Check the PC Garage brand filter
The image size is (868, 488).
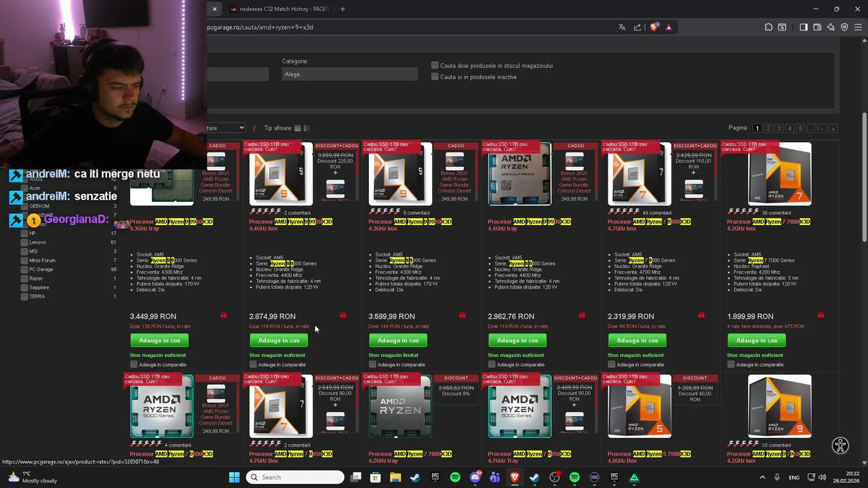pyautogui.click(x=24, y=269)
